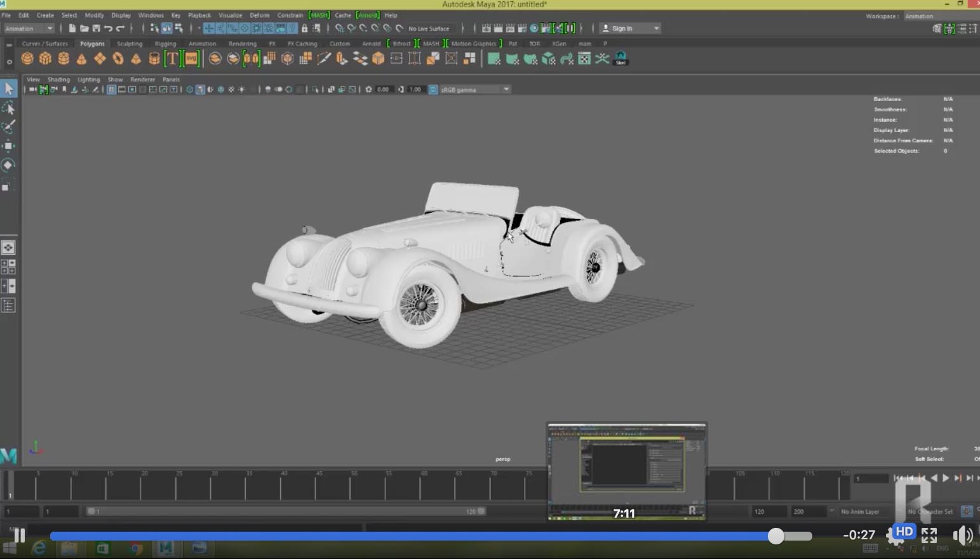Click the Save scene icon
The width and height of the screenshot is (980, 559).
97,29
